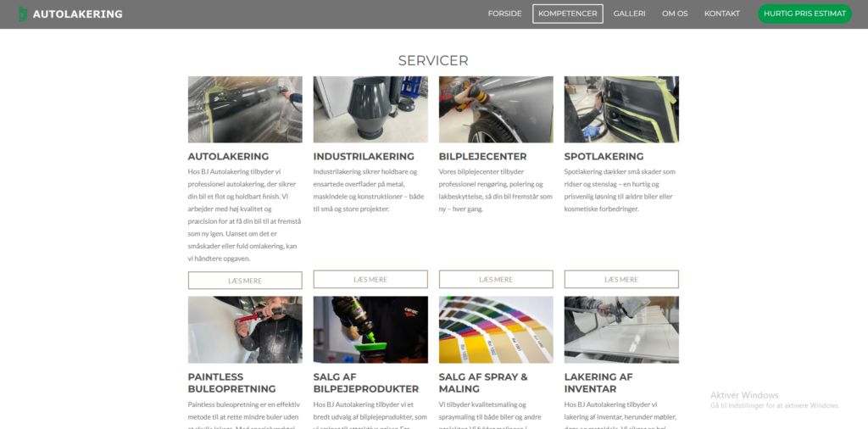Click the color swatch fan image
This screenshot has width=868, height=429.
tap(496, 330)
